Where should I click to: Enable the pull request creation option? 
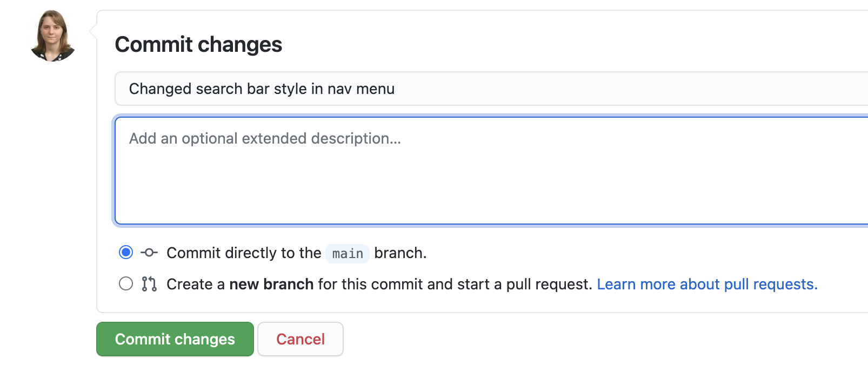pyautogui.click(x=125, y=283)
